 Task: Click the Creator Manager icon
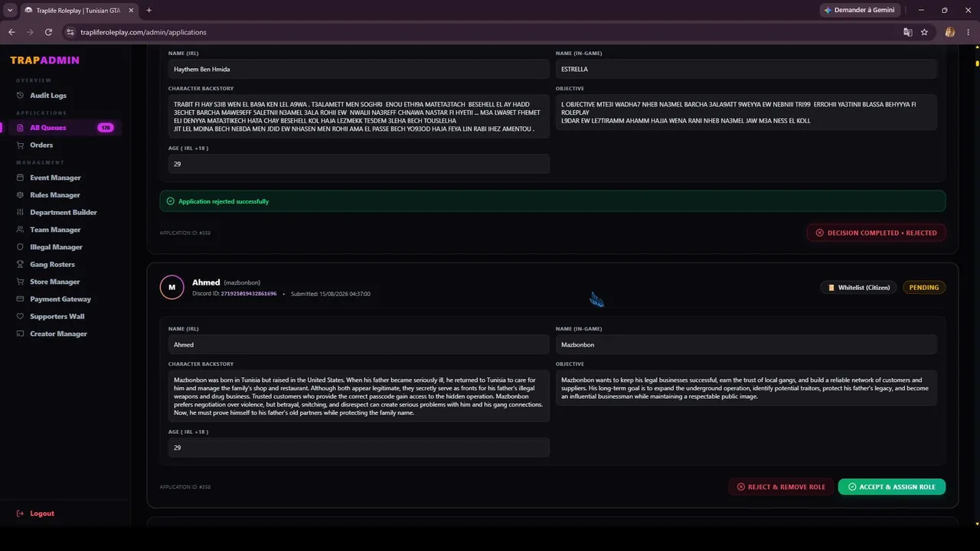[21, 334]
